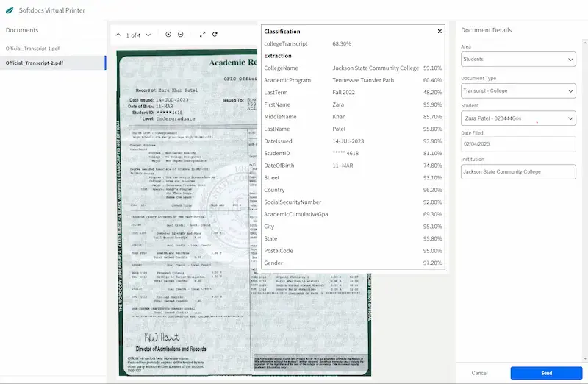Click the Document Details heading
Viewport: 588px width, 384px height.
(486, 30)
